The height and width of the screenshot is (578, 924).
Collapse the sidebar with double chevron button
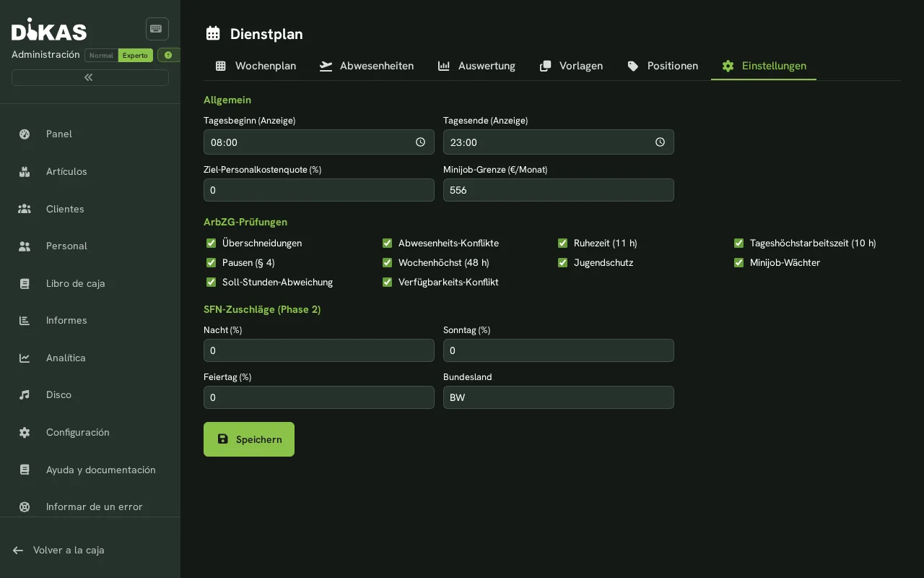tap(90, 77)
